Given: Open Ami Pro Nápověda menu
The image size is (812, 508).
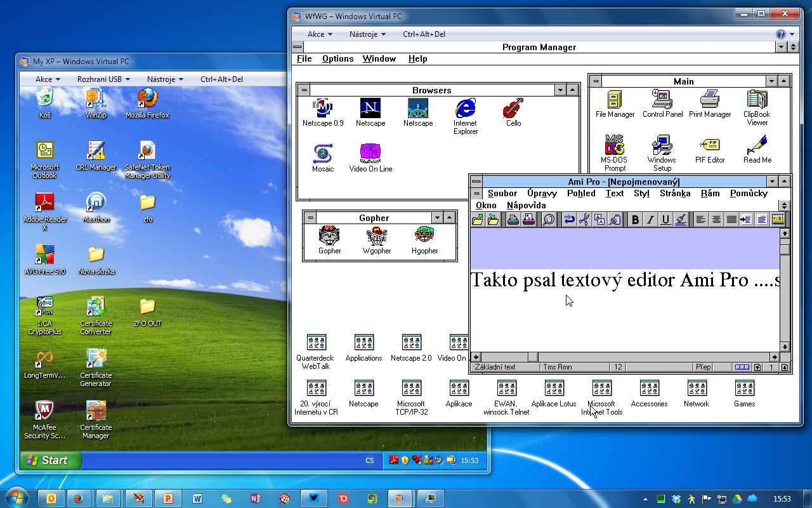Looking at the screenshot, I should [526, 205].
